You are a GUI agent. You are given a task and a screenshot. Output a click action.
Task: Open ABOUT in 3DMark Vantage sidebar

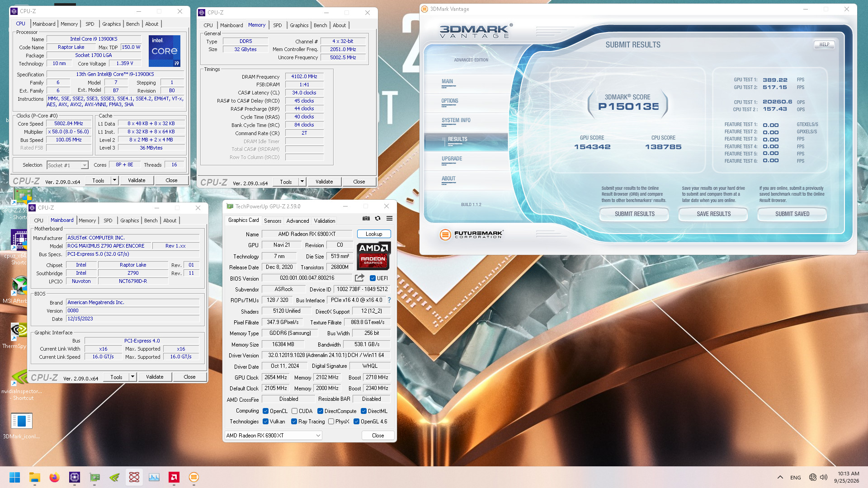click(448, 179)
